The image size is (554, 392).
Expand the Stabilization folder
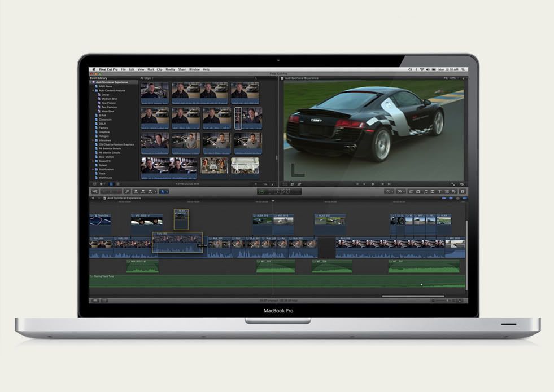click(93, 169)
